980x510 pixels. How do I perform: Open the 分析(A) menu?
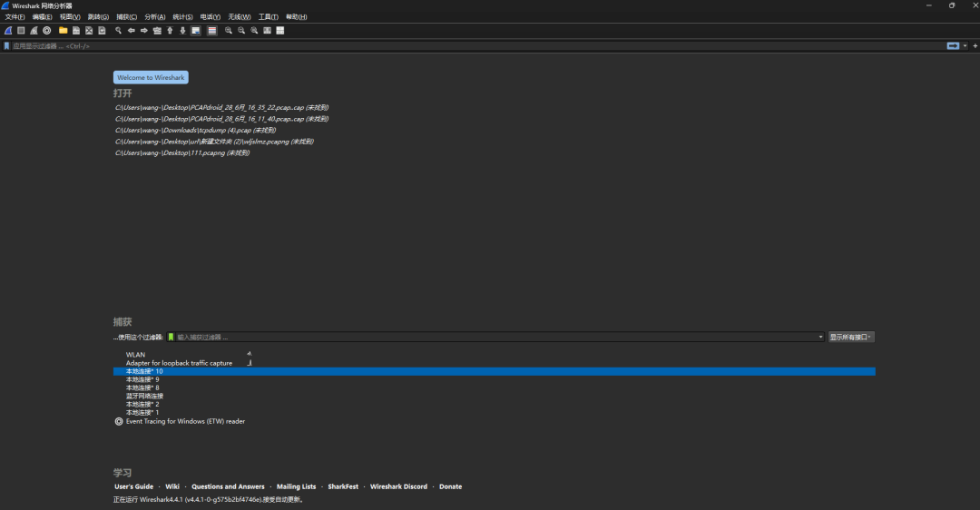point(155,17)
